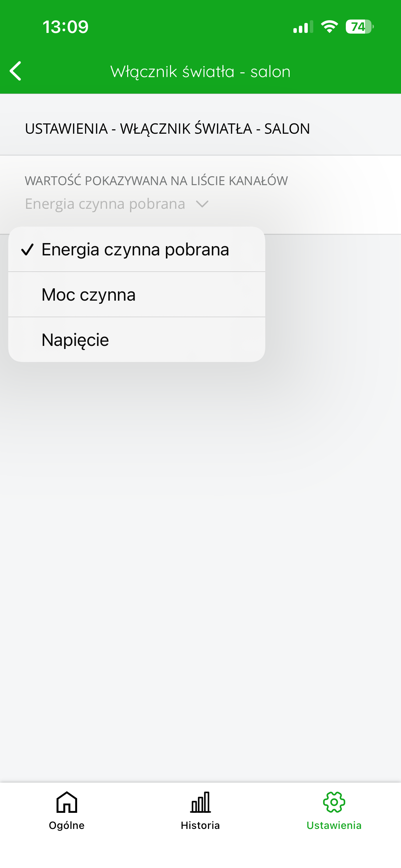The height and width of the screenshot is (868, 401).
Task: Select the Moc czynna option
Action: (137, 294)
